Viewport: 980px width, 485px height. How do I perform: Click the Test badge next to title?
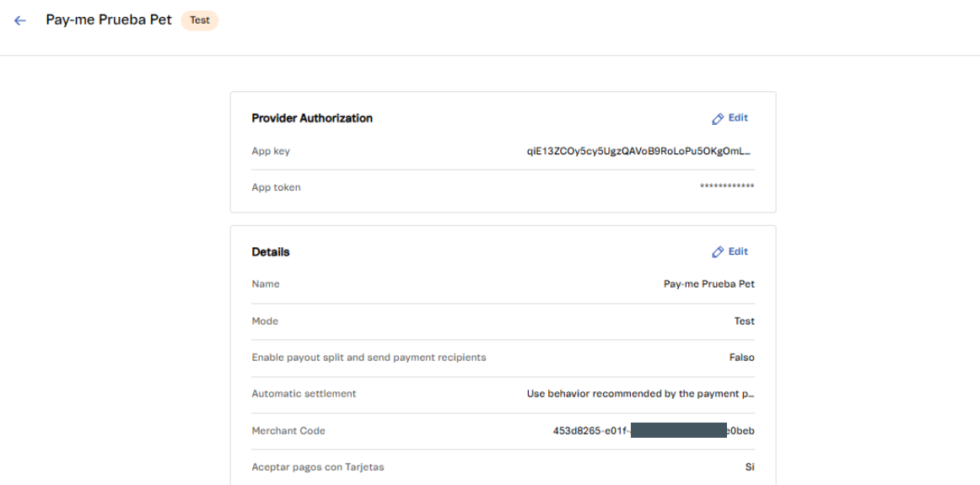200,20
